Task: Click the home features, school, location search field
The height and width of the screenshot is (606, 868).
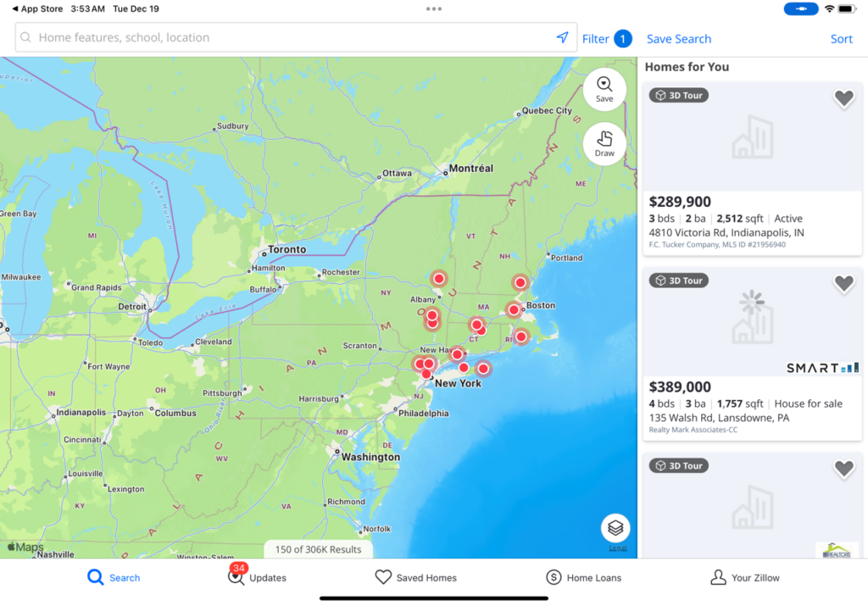Action: pyautogui.click(x=296, y=37)
